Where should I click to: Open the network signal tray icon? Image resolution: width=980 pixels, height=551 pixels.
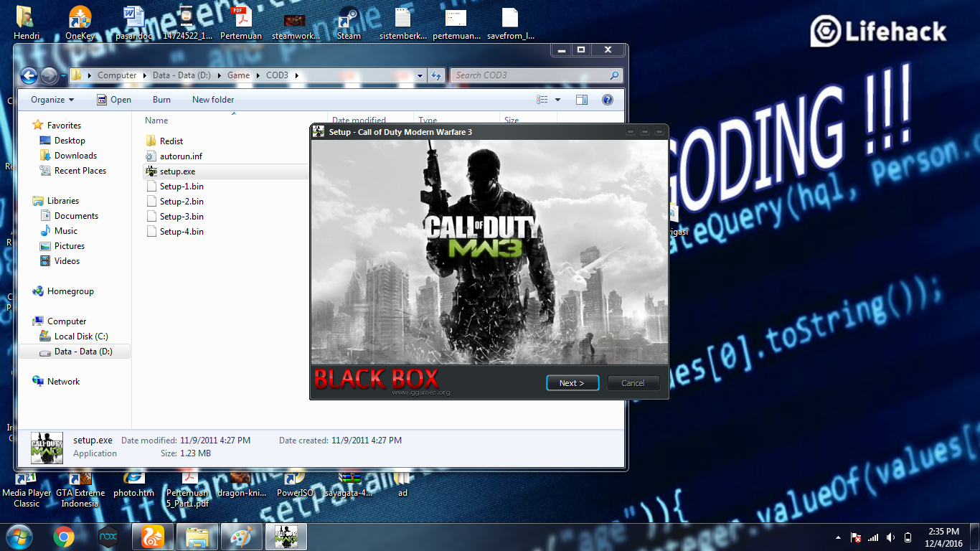[x=873, y=537]
